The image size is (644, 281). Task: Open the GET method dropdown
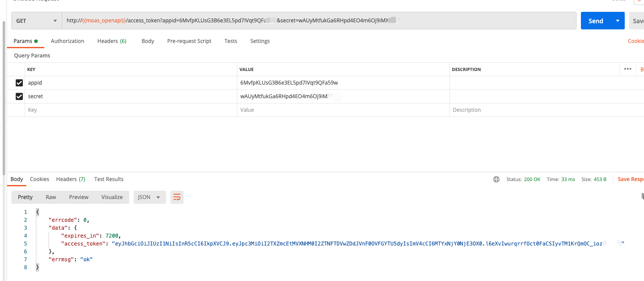(x=36, y=21)
